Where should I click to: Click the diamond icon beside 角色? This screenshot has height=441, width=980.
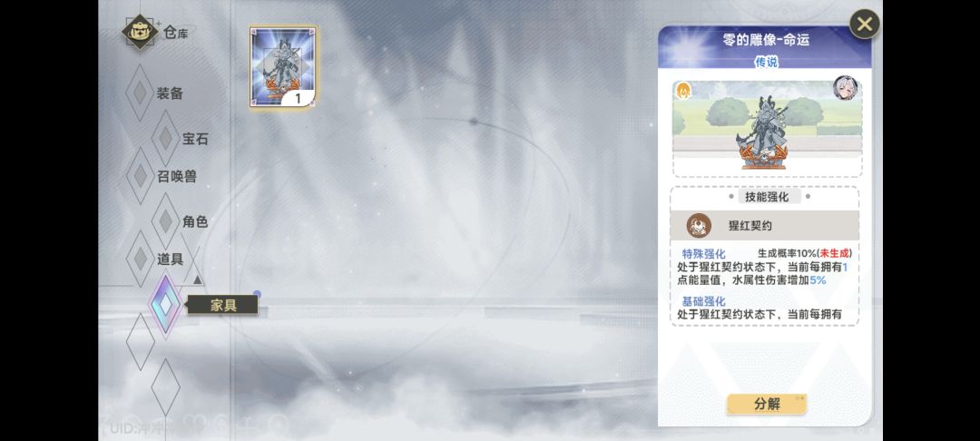click(x=166, y=221)
